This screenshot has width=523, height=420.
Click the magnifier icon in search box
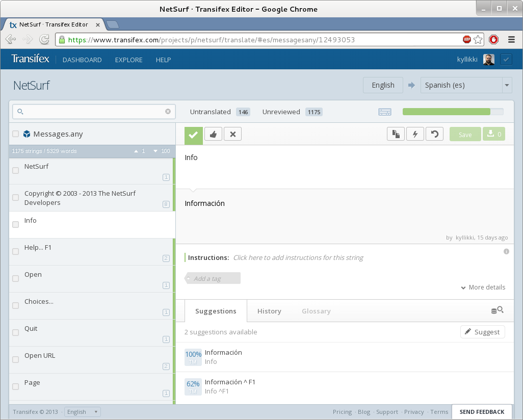click(20, 112)
